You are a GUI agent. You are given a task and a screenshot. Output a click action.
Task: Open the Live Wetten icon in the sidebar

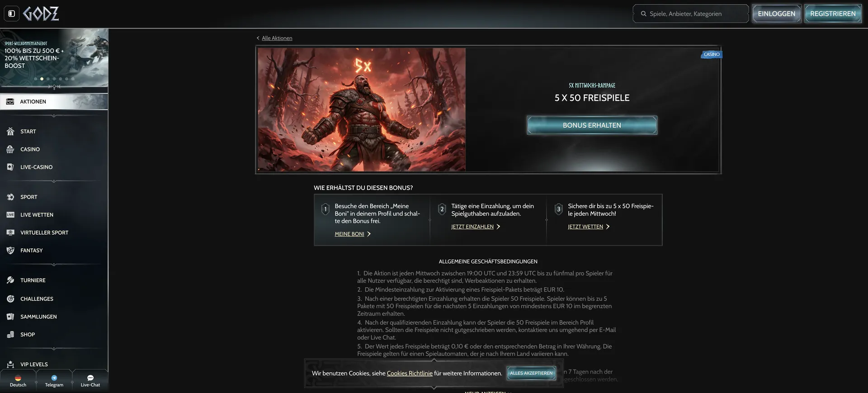pos(10,215)
